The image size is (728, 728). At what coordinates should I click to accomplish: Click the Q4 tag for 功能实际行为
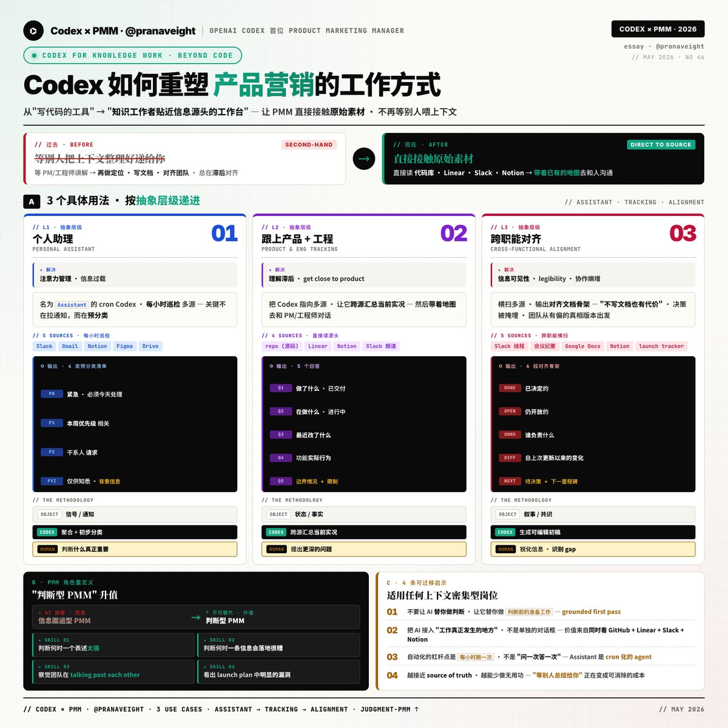coord(281,458)
